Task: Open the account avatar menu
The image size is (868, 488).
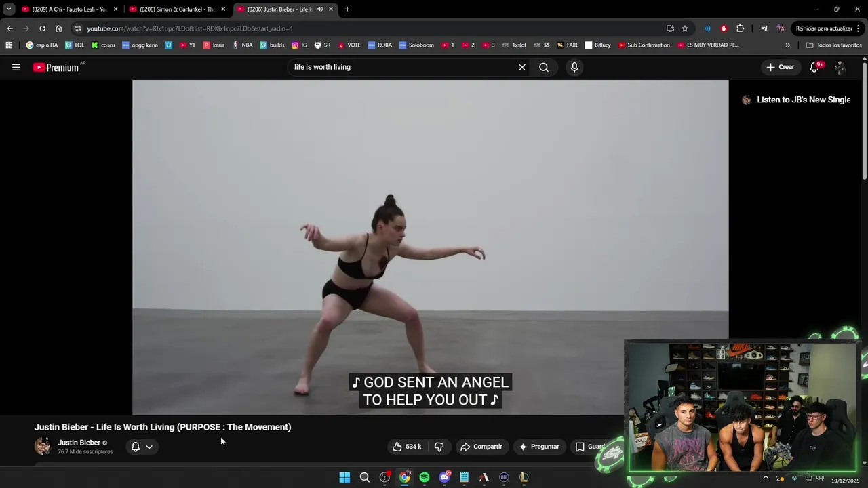Action: 840,67
